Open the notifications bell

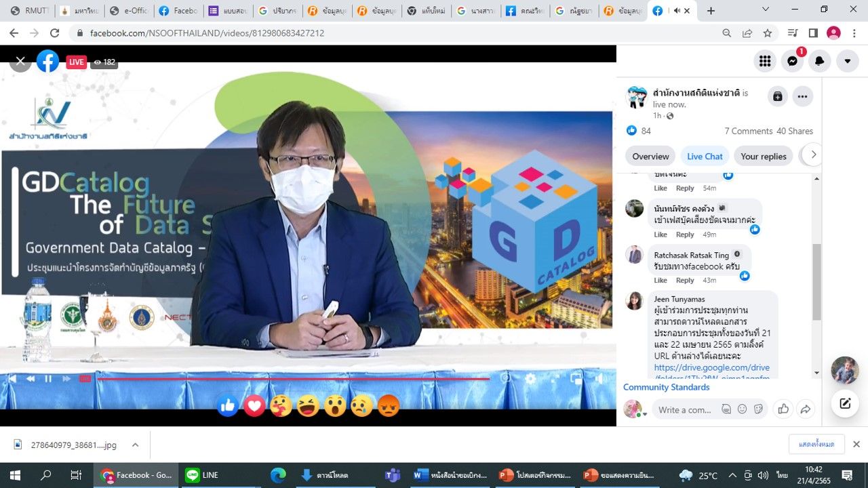coord(820,61)
